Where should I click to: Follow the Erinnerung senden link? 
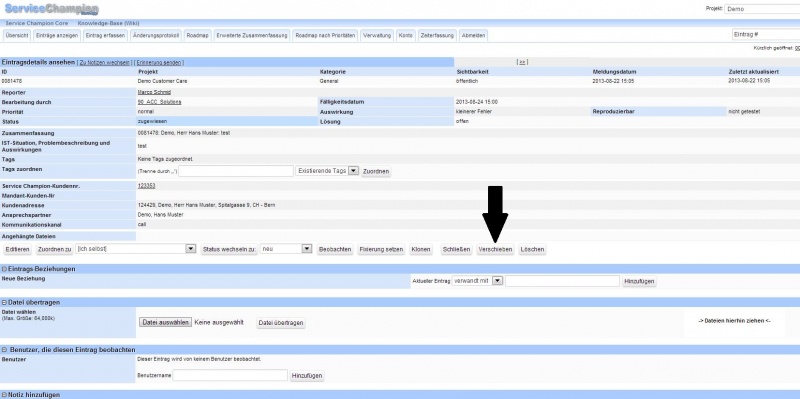tap(158, 63)
